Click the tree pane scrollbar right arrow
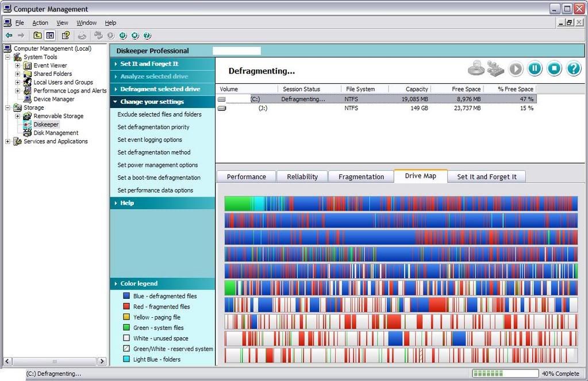The image size is (588, 381). 102,361
